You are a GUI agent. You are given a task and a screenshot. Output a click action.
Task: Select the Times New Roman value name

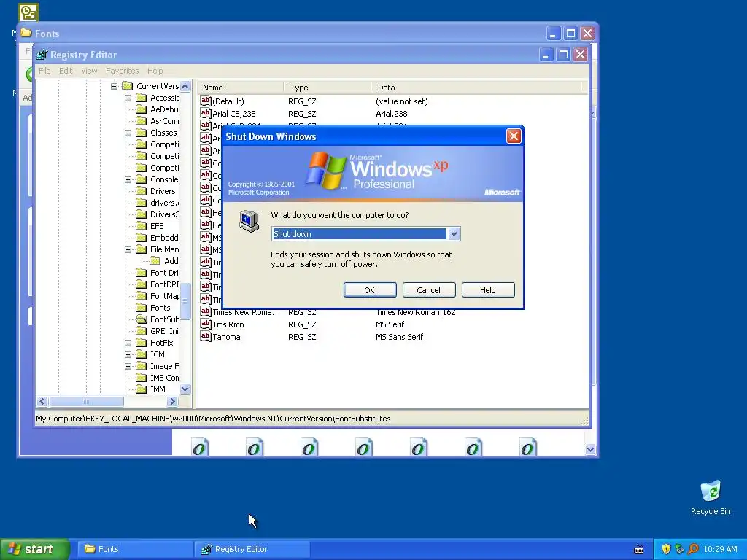click(247, 312)
